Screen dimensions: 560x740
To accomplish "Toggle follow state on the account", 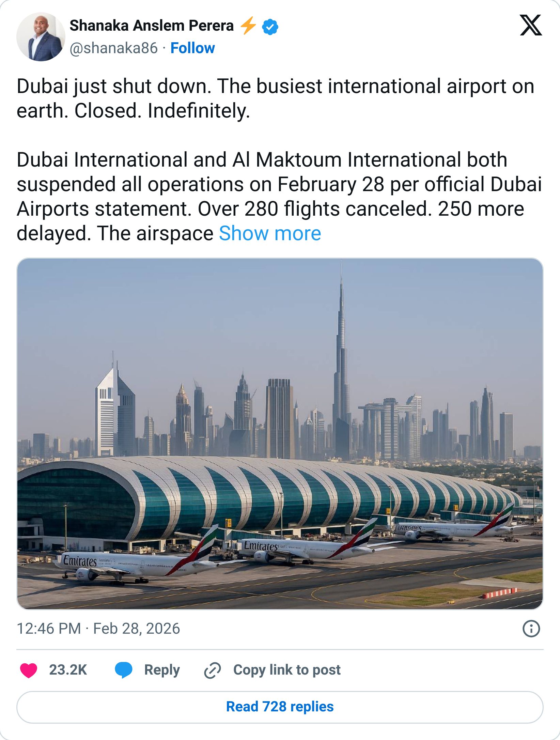I will [192, 48].
